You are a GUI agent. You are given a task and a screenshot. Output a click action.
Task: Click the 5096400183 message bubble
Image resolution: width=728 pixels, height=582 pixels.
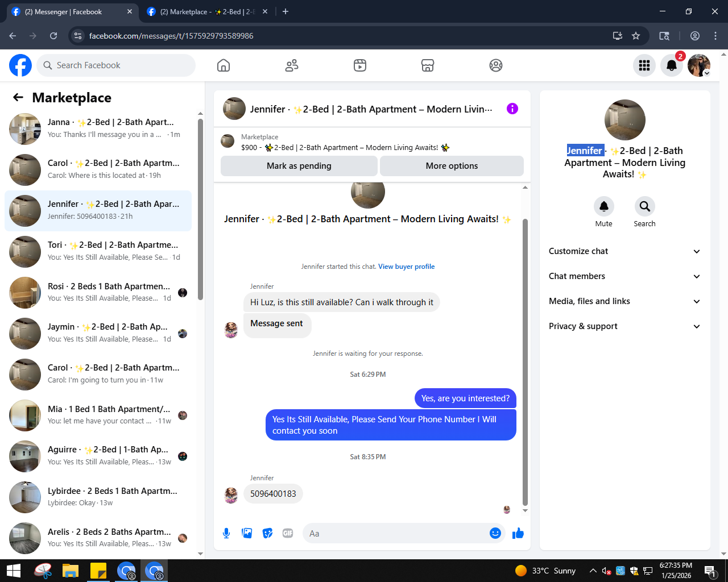coord(273,494)
